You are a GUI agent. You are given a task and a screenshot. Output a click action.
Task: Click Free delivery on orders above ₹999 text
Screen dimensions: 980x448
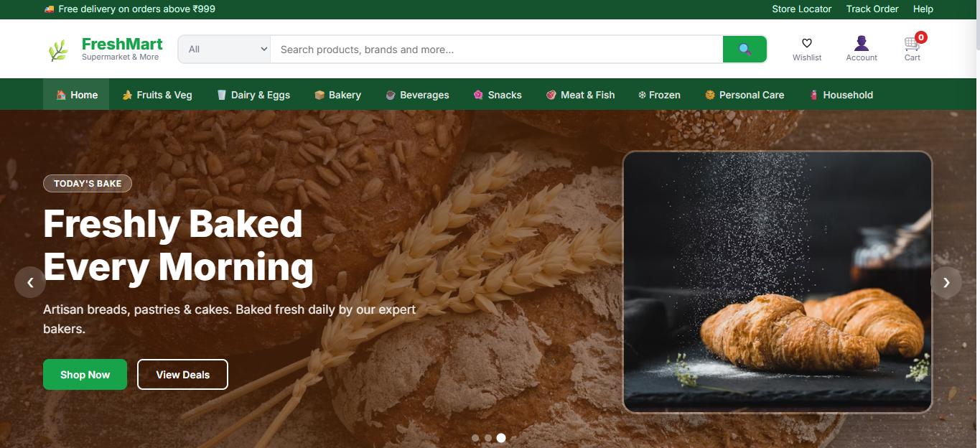point(136,9)
